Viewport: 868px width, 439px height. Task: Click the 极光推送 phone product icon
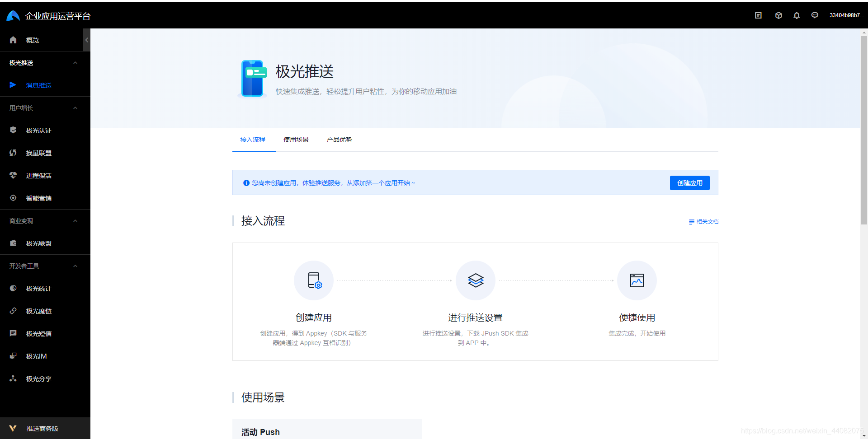[253, 79]
